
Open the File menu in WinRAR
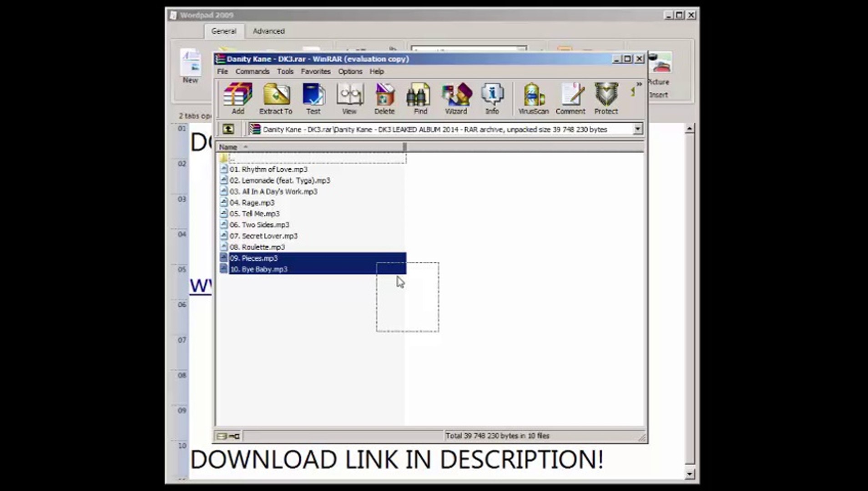coord(222,71)
